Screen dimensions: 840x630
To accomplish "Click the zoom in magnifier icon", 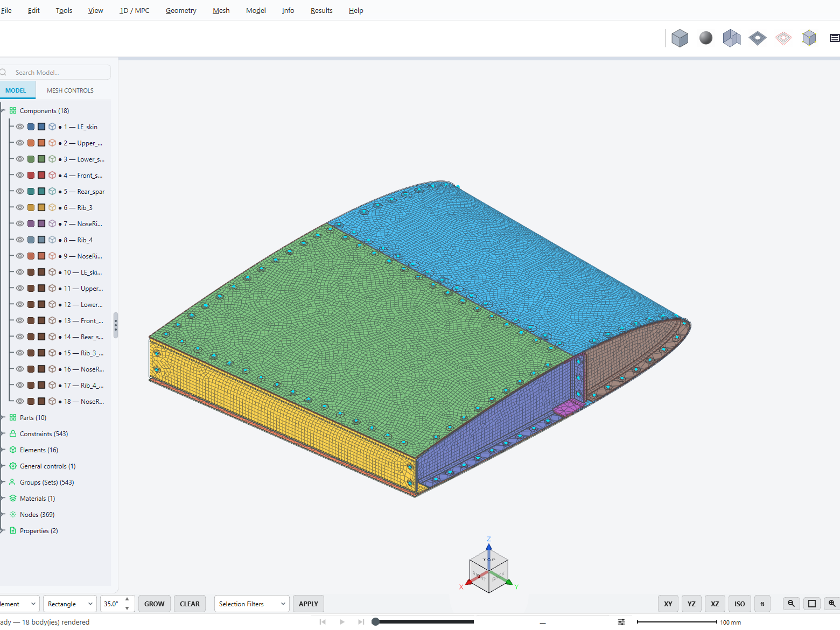I will tap(832, 604).
